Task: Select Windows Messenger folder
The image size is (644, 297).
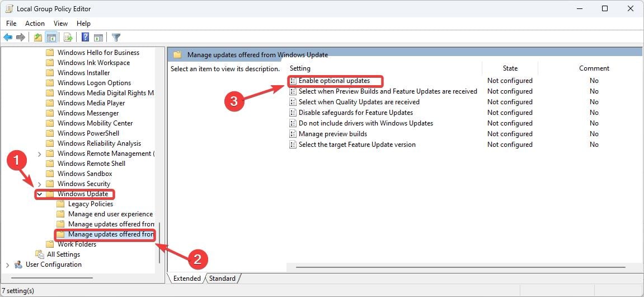Action: pyautogui.click(x=88, y=113)
